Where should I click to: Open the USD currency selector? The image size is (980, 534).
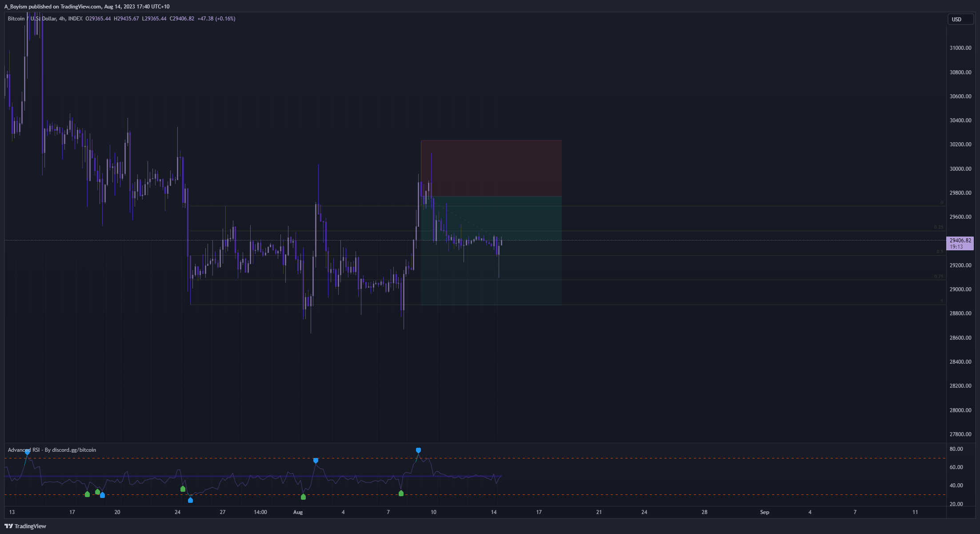point(960,20)
